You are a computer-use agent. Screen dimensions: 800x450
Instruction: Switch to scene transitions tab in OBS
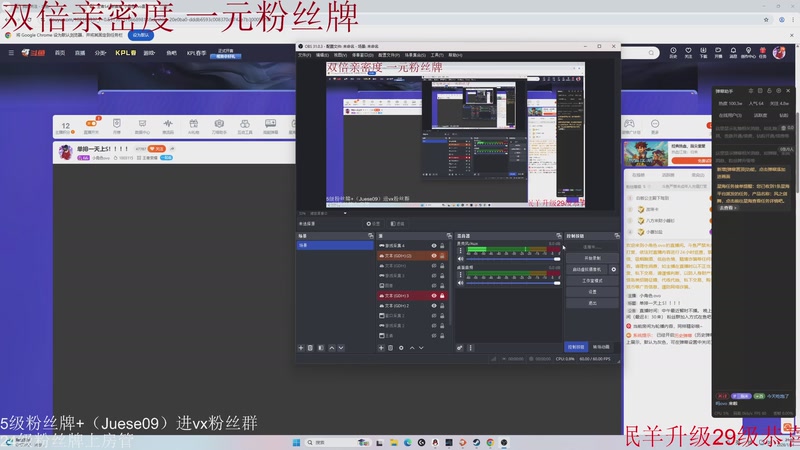click(x=601, y=347)
